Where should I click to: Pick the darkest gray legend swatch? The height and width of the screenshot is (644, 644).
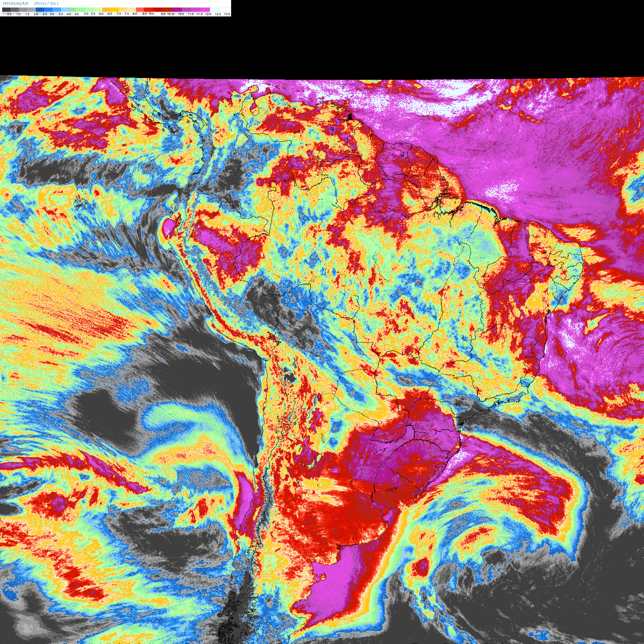click(6, 10)
